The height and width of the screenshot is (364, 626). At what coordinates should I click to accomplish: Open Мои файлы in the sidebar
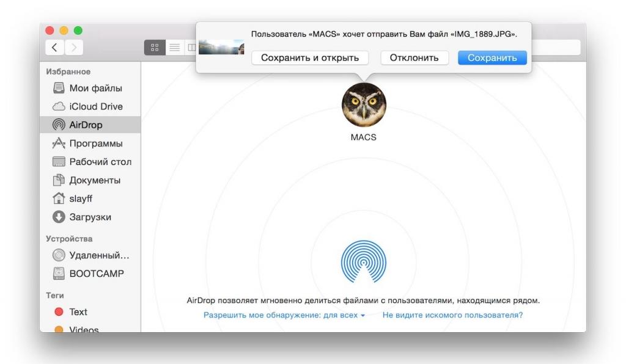click(x=90, y=88)
